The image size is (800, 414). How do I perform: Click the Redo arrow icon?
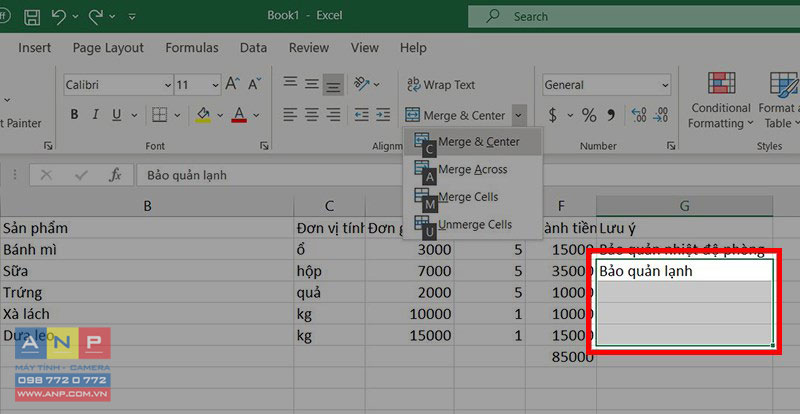point(95,17)
